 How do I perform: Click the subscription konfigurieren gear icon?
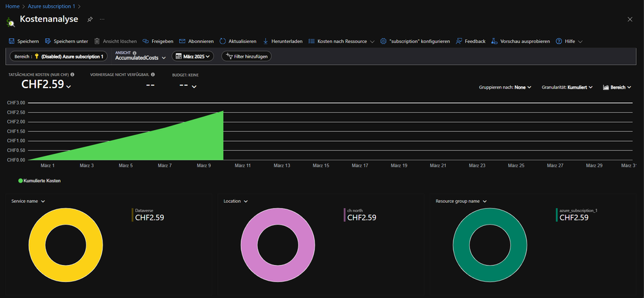[x=383, y=41]
